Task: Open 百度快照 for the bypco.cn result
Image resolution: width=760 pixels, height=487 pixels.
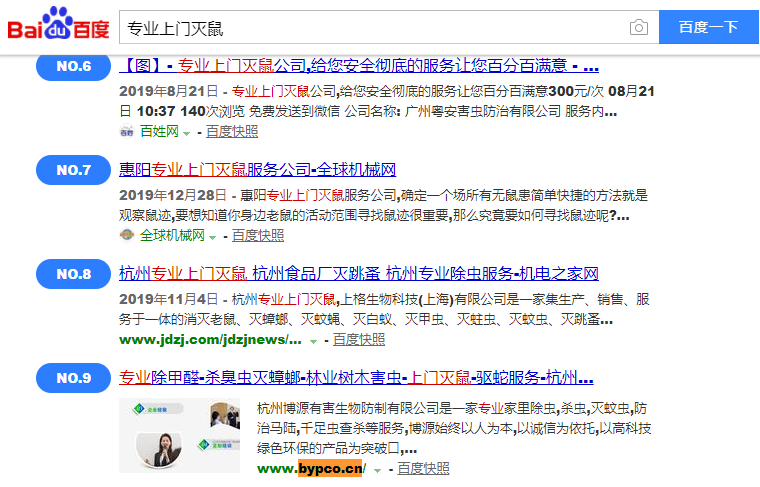Action: [423, 469]
